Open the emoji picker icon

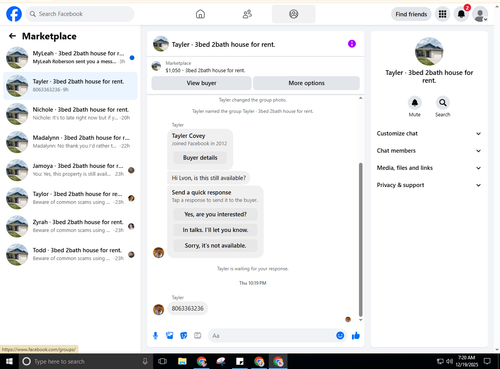340,336
